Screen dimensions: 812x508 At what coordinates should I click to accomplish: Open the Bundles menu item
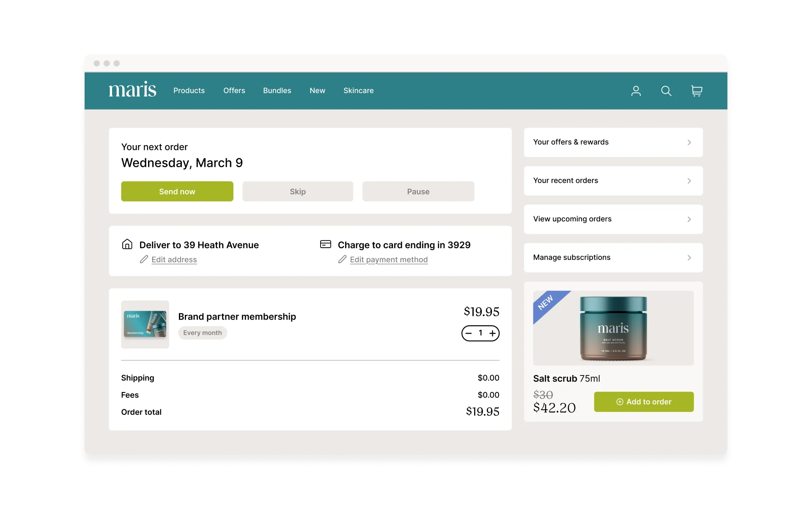[277, 91]
